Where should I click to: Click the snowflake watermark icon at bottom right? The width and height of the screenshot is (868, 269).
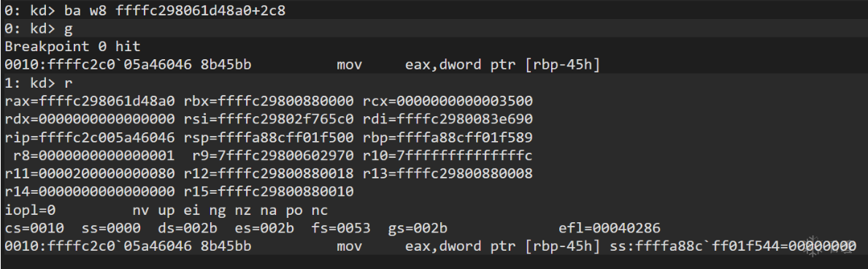[813, 246]
